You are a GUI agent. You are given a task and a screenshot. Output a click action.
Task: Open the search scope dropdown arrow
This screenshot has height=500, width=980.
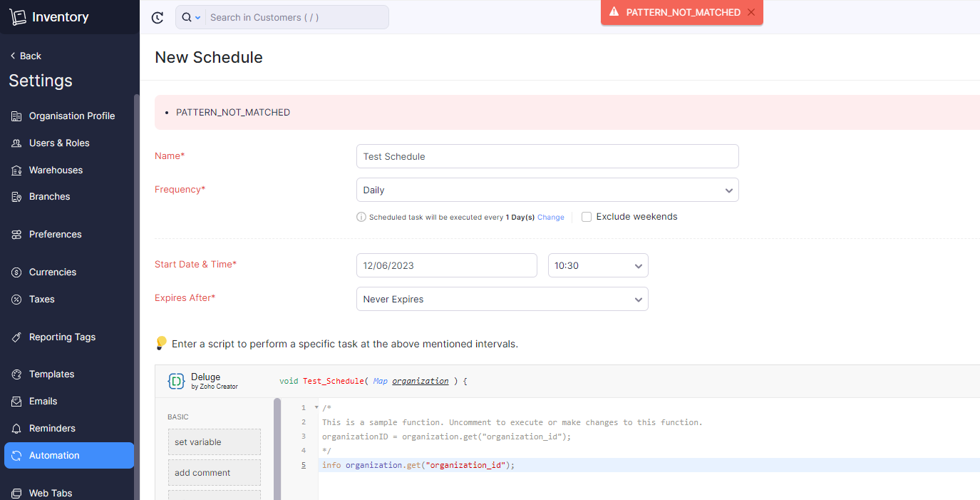(198, 18)
